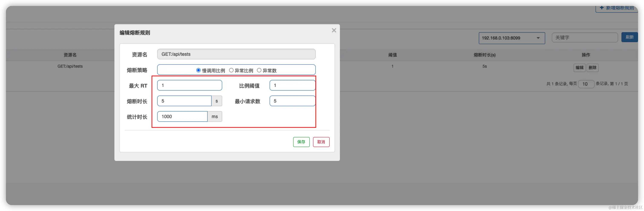
Task: Click the dropdown arrow beside the machine address
Action: tap(538, 38)
